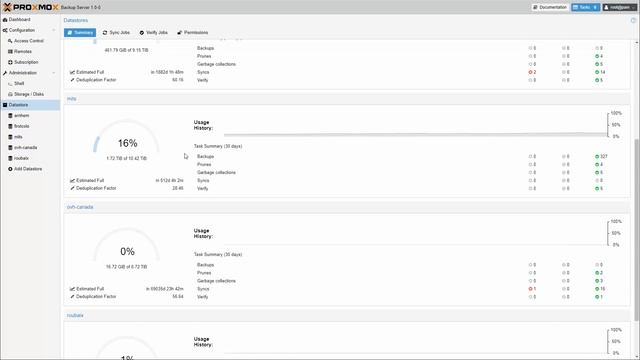Click the '16.72 GiB of 8.72 TiB' usage text
640x360 pixels.
[x=127, y=267]
